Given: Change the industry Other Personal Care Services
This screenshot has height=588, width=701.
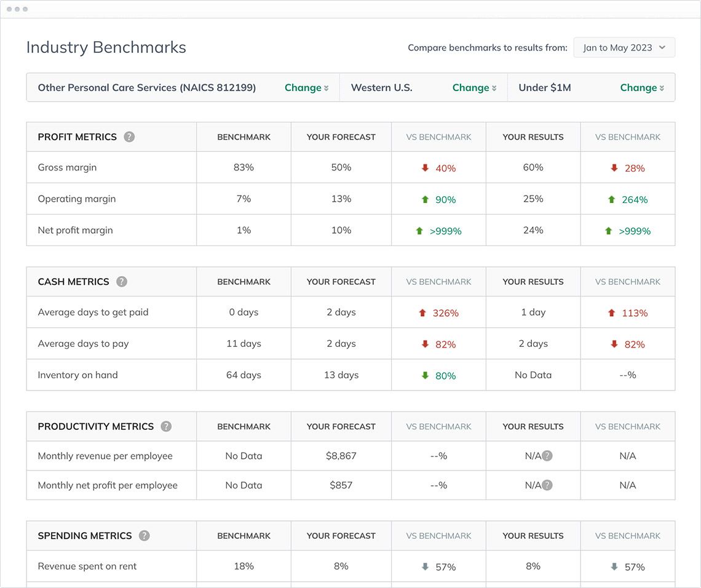Looking at the screenshot, I should pyautogui.click(x=307, y=87).
